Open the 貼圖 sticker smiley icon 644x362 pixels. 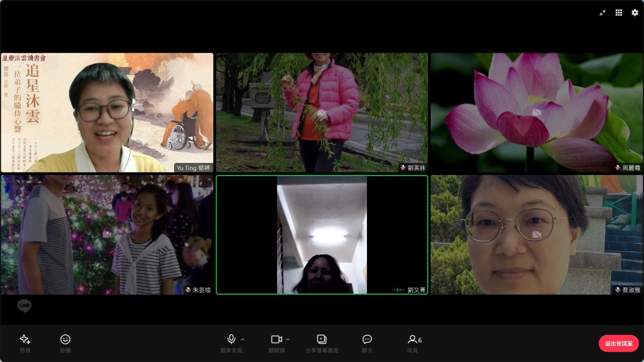tap(65, 340)
